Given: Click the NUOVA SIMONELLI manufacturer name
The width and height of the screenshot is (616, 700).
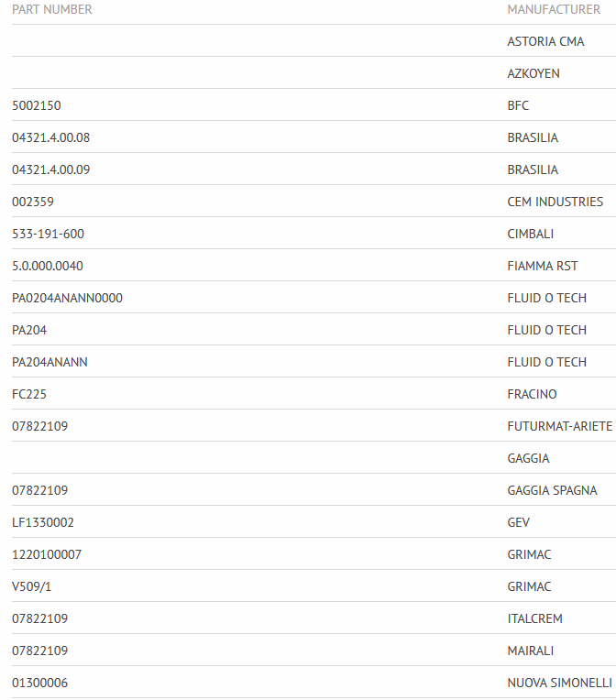Looking at the screenshot, I should (x=559, y=683).
